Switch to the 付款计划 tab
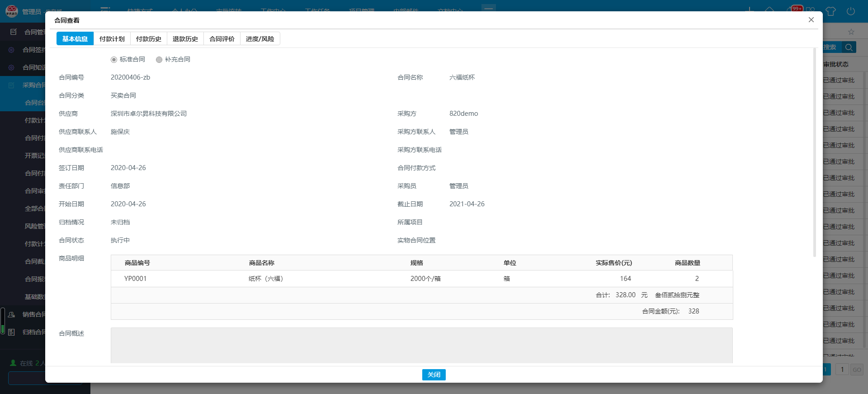 (x=112, y=39)
